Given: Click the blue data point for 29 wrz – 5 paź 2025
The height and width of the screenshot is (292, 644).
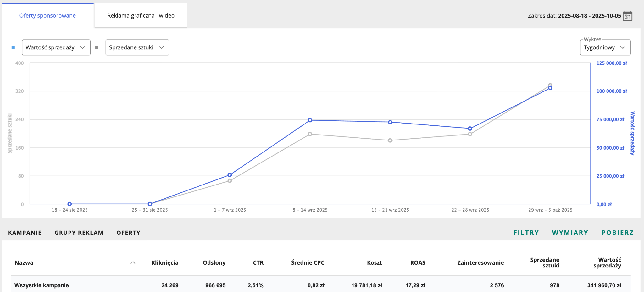Looking at the screenshot, I should tap(550, 88).
